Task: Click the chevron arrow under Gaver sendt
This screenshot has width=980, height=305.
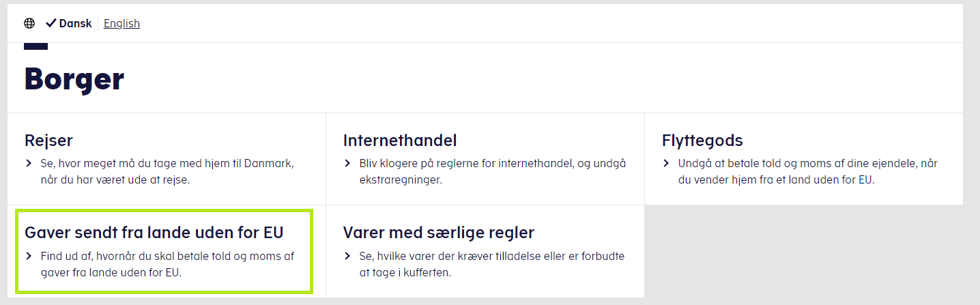Action: coord(29,257)
